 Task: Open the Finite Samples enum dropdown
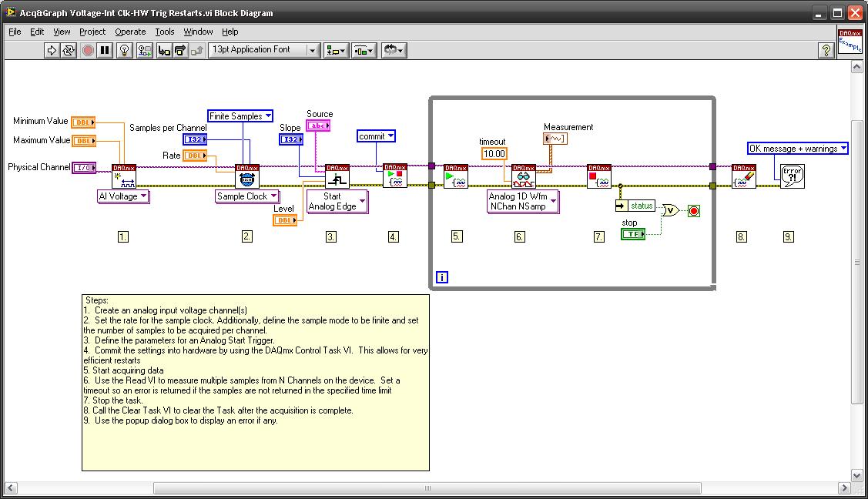(240, 116)
